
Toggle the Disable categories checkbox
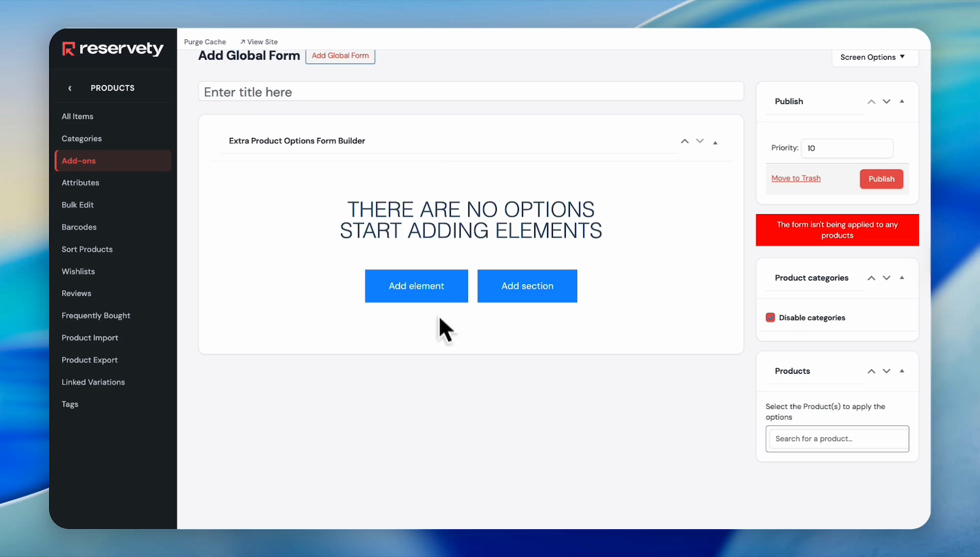(770, 318)
